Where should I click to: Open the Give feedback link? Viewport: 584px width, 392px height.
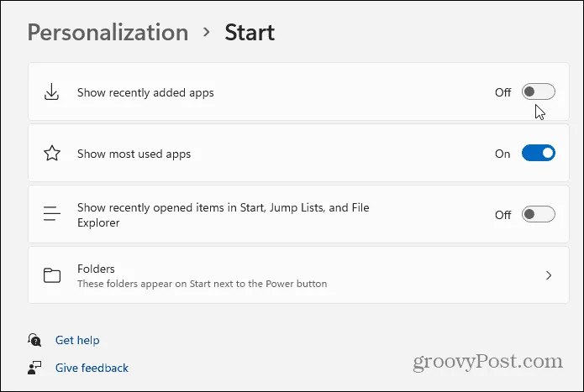[92, 368]
